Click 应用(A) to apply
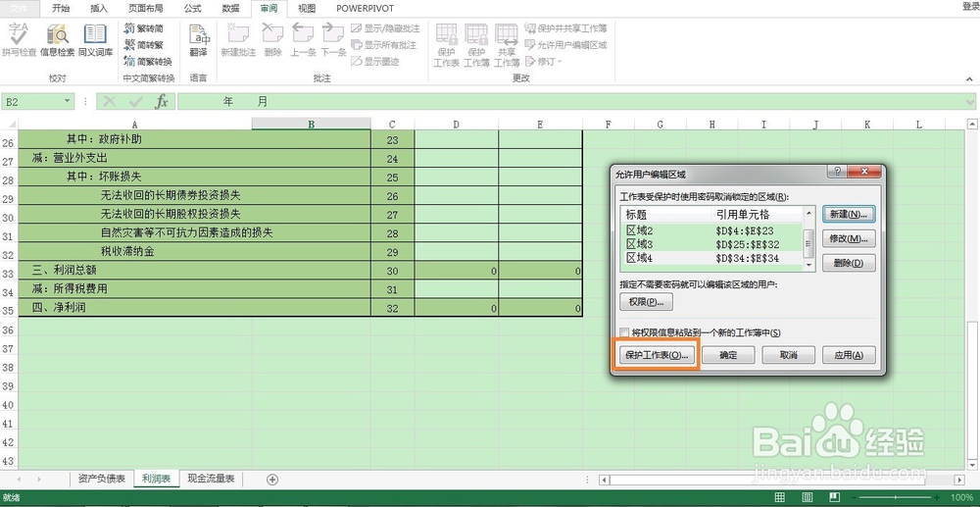The height and width of the screenshot is (507, 980). click(x=848, y=355)
